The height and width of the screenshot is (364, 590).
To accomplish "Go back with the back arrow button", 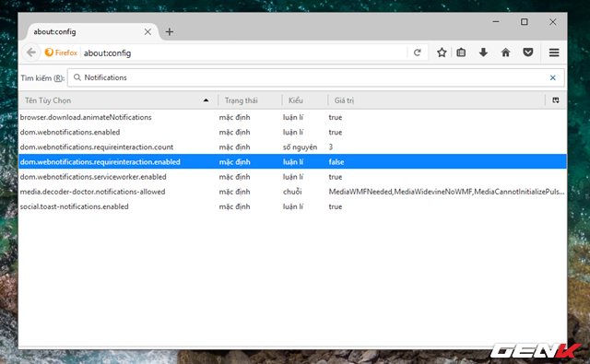I will [31, 53].
